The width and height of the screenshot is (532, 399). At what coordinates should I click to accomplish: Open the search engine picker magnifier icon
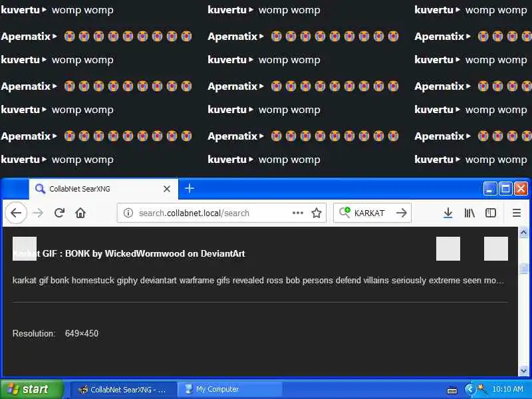344,212
